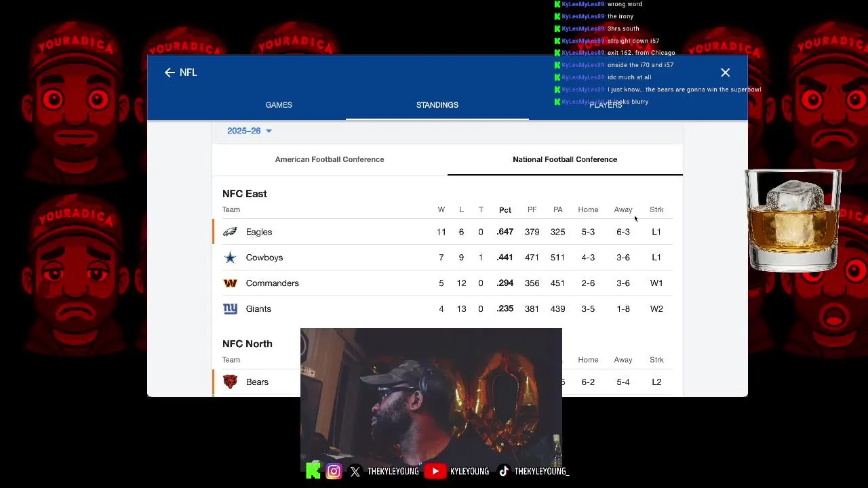This screenshot has height=488, width=868.
Task: Open the PLAYERS tab
Action: click(606, 105)
